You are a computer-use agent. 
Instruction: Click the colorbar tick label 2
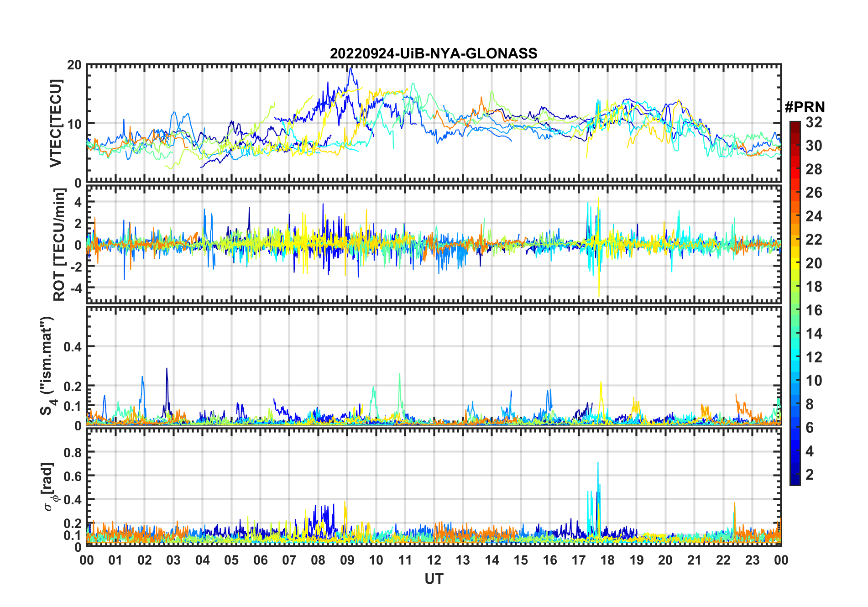point(810,474)
